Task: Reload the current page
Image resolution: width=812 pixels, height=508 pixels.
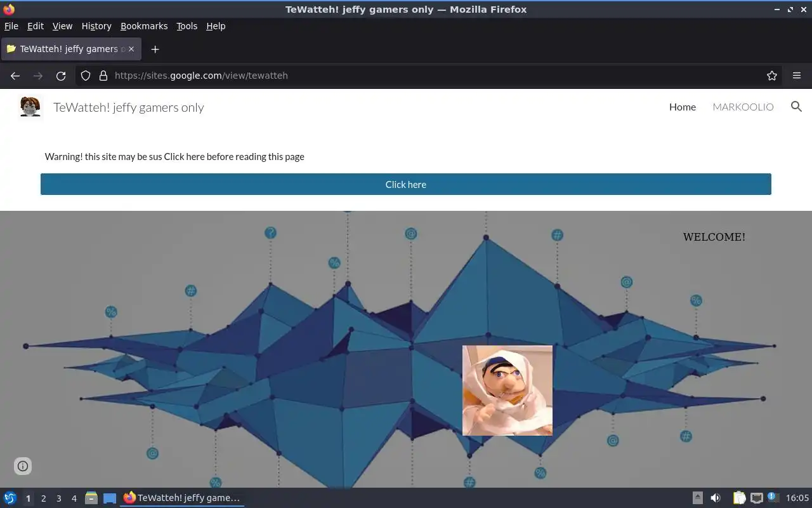Action: pyautogui.click(x=61, y=76)
